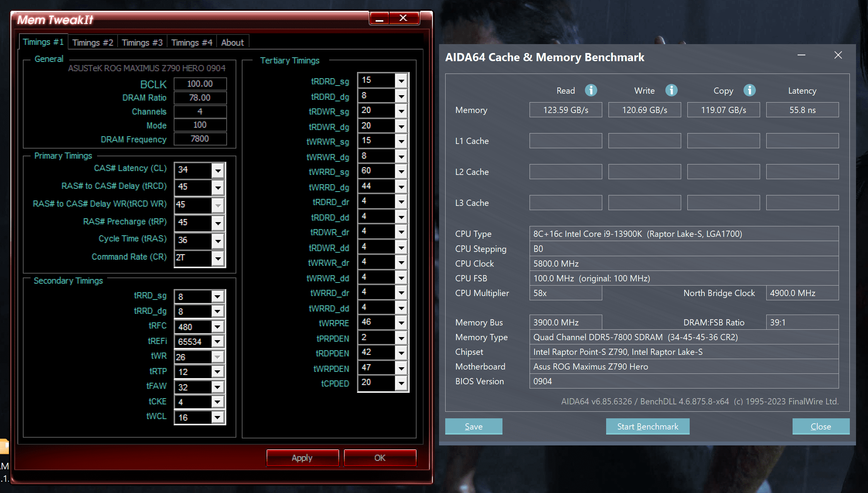Click the Memory Read result 123.59 GB/s
The width and height of the screenshot is (868, 493).
(566, 110)
